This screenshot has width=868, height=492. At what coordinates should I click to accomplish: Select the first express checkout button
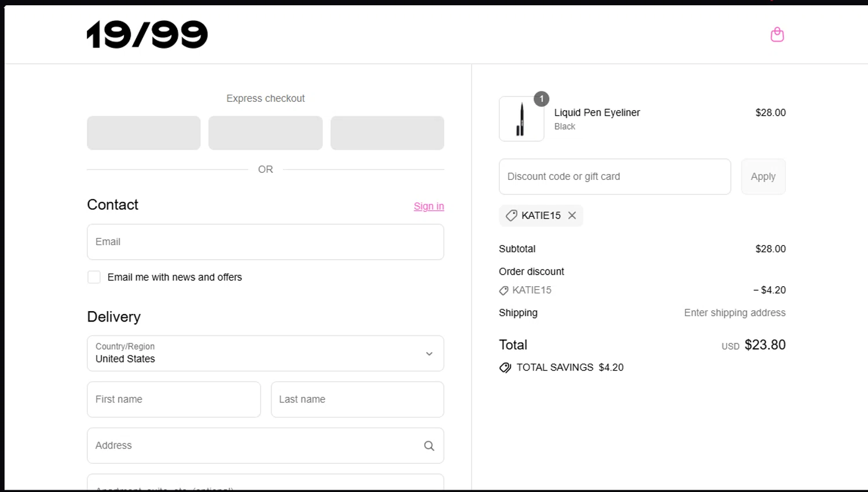144,133
